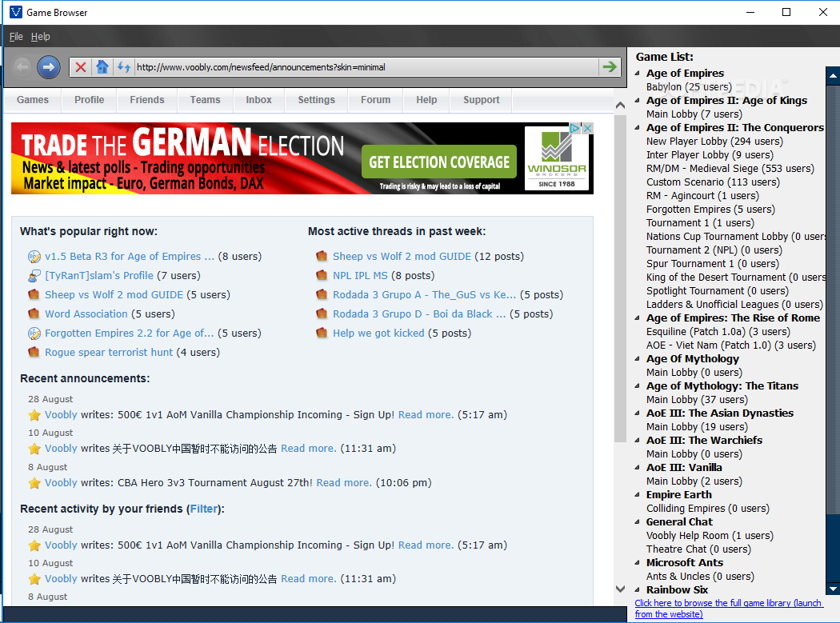Open the Settings tab
Viewport: 840px width, 623px height.
point(316,100)
